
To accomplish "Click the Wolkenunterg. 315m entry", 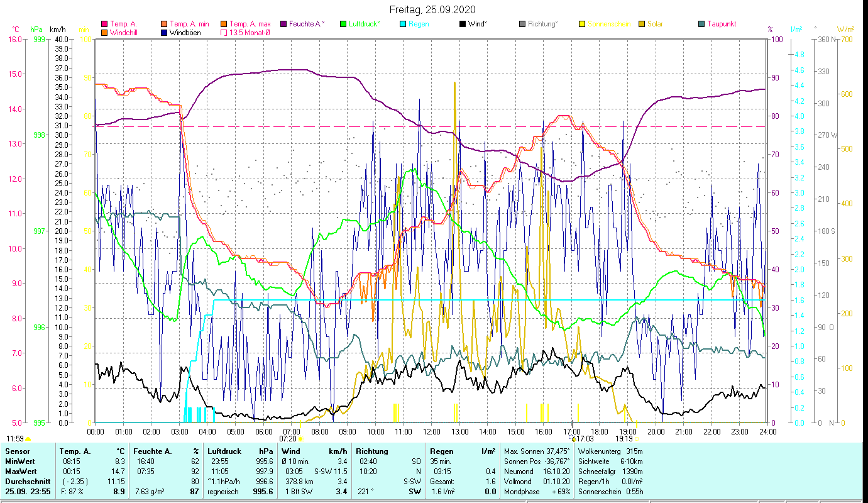I will tap(610, 451).
